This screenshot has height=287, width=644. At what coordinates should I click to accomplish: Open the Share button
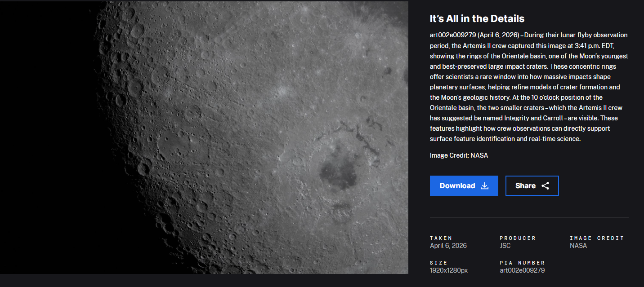tap(532, 185)
